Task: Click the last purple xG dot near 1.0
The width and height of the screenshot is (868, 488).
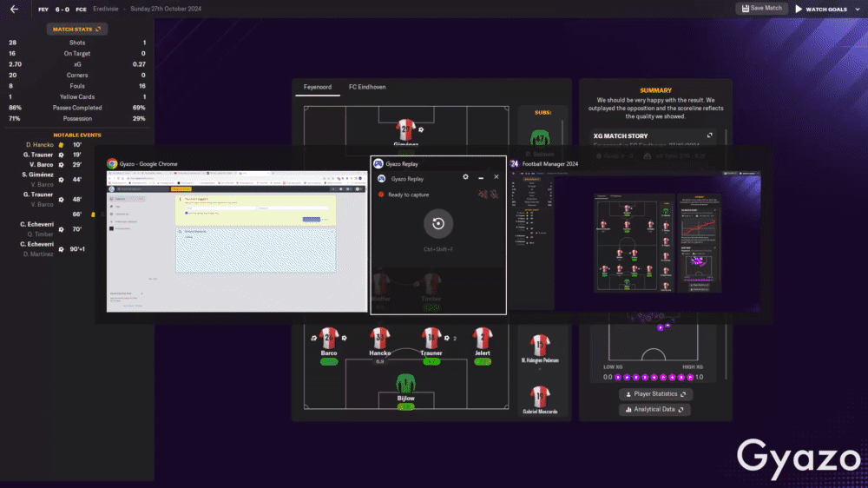Action: [x=690, y=377]
